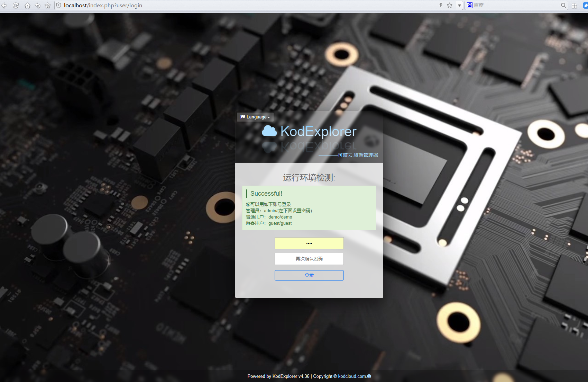Click the favorites star beside home icon

pos(48,6)
